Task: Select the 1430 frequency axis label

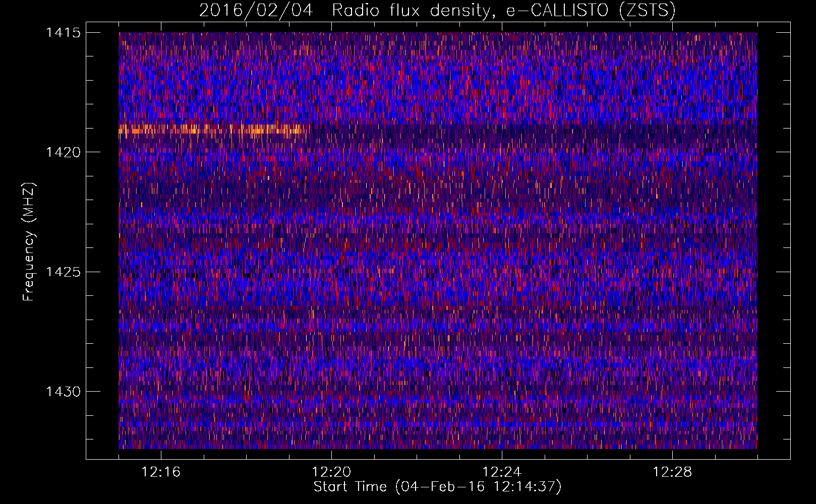Action: click(63, 392)
